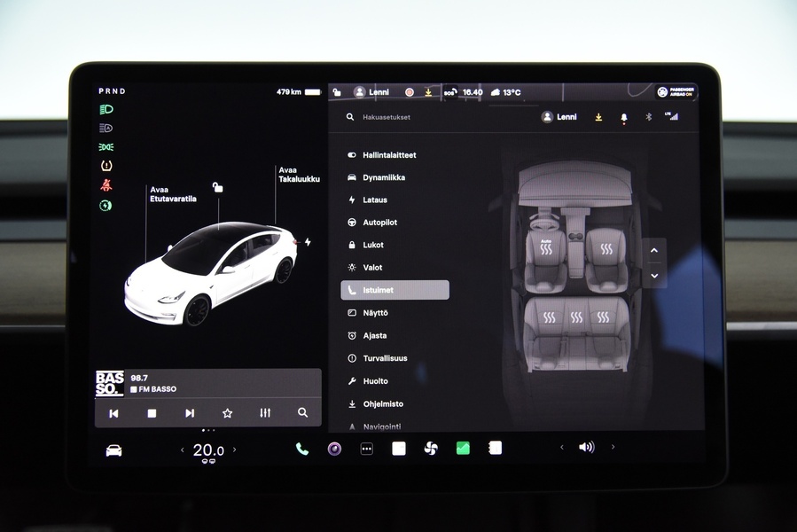Screen dimensions: 797x532
Task: Tap the yellow software update download icon
Action: 598,116
